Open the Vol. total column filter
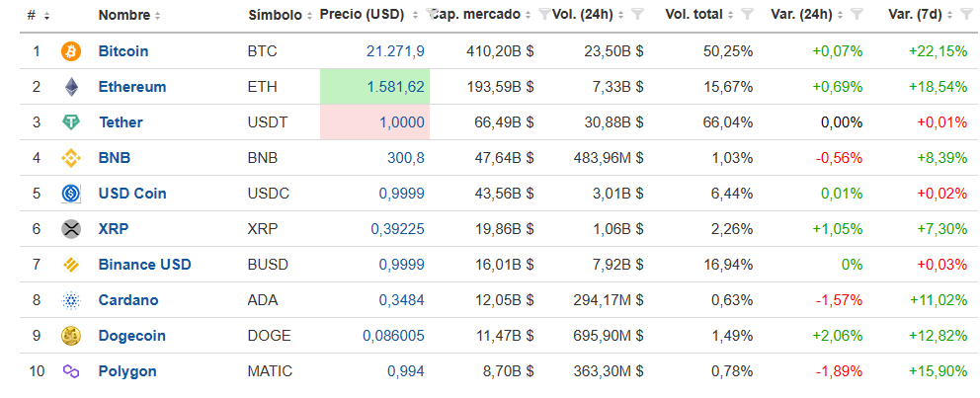980x398 pixels. pos(747,15)
